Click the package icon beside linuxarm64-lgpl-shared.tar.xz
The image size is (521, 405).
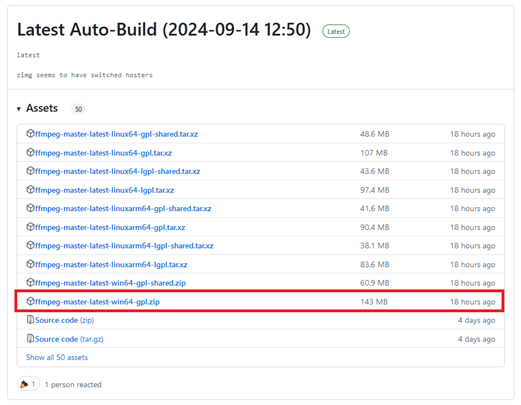point(30,245)
